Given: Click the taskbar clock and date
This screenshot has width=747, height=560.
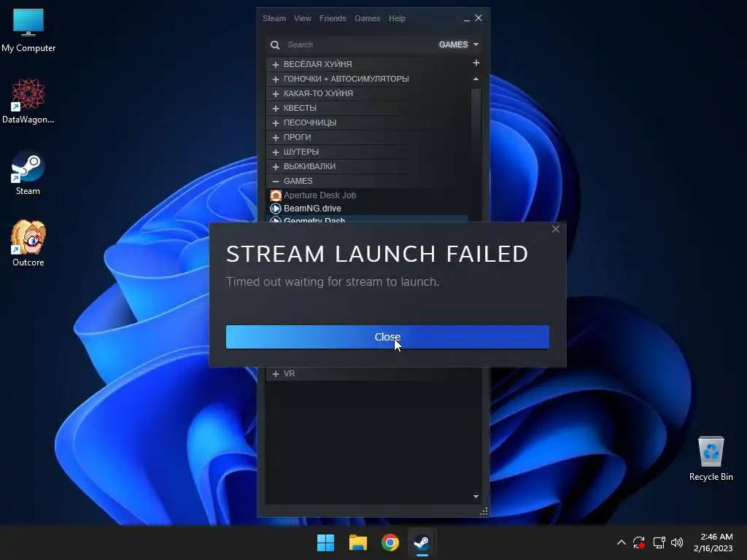Looking at the screenshot, I should [713, 542].
